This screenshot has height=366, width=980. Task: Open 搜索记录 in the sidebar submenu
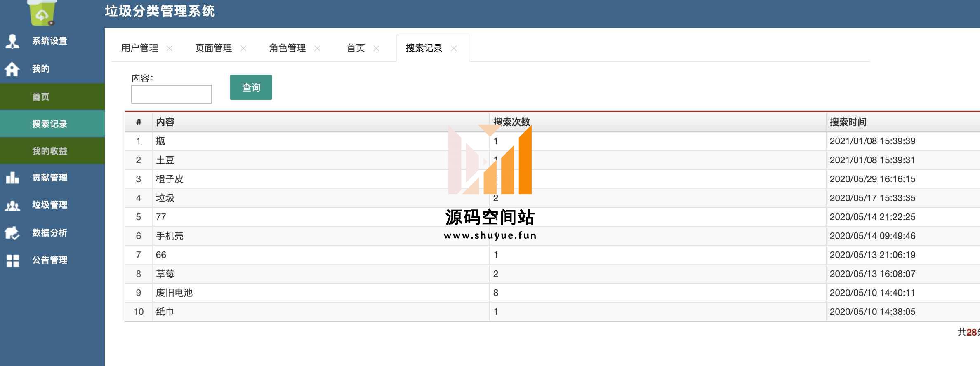52,124
